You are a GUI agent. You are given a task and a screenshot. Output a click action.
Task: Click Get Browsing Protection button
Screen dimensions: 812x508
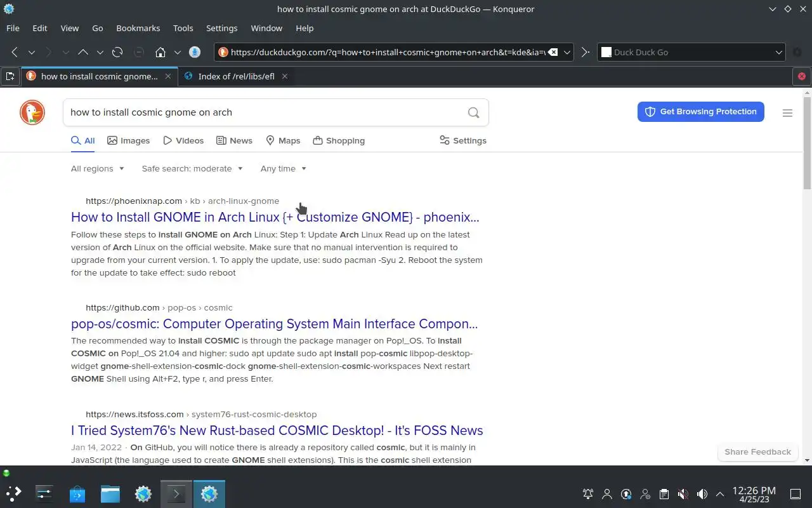point(701,112)
